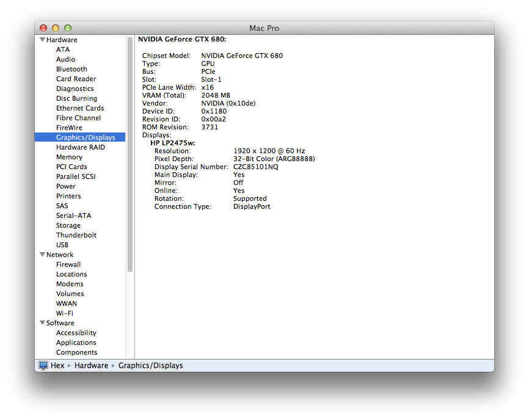Show Components under Software
Image resolution: width=529 pixels, height=420 pixels.
(x=76, y=353)
